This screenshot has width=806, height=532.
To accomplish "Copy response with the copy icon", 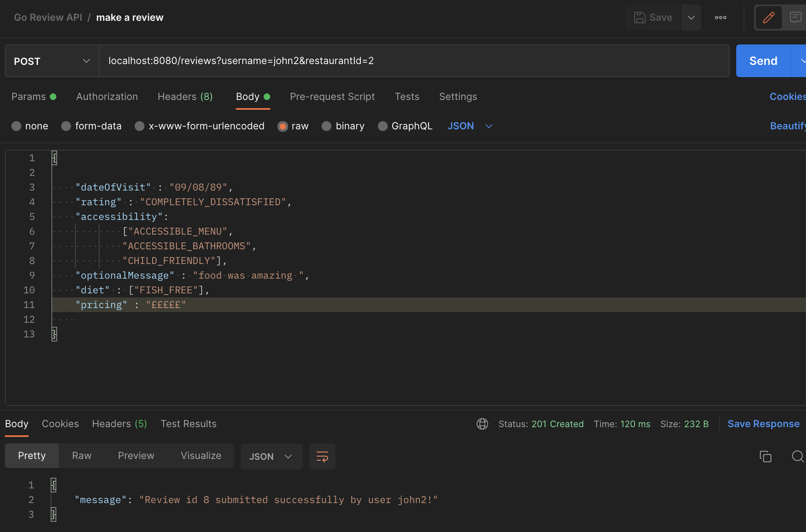I will click(765, 456).
